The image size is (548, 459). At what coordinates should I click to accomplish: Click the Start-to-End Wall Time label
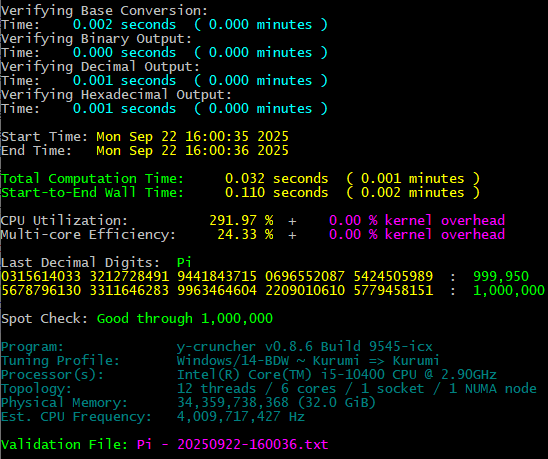(x=92, y=193)
